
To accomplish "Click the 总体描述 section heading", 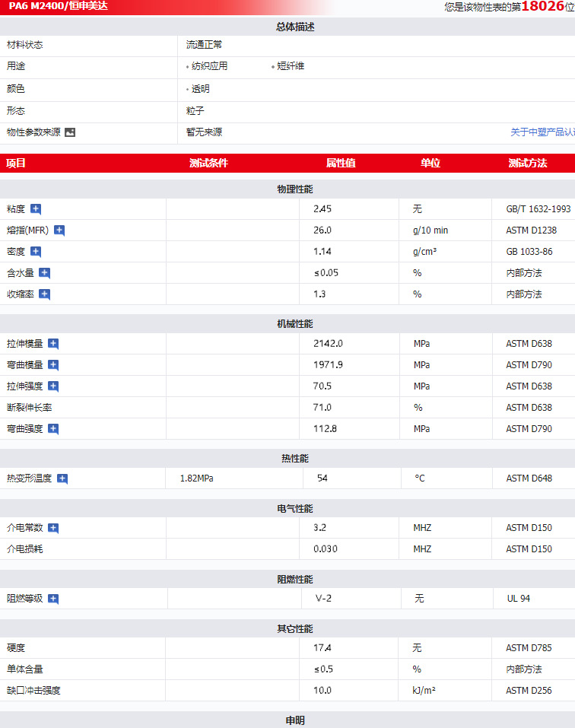I will coord(295,27).
